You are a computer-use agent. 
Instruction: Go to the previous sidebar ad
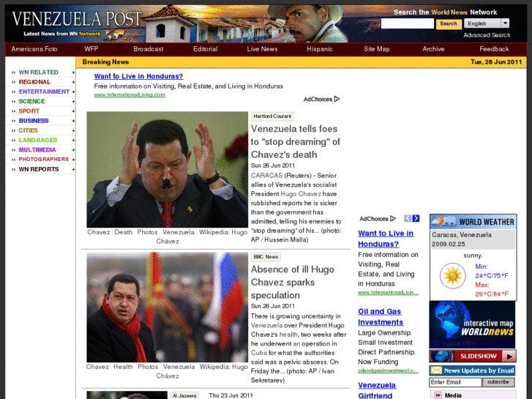pos(408,218)
